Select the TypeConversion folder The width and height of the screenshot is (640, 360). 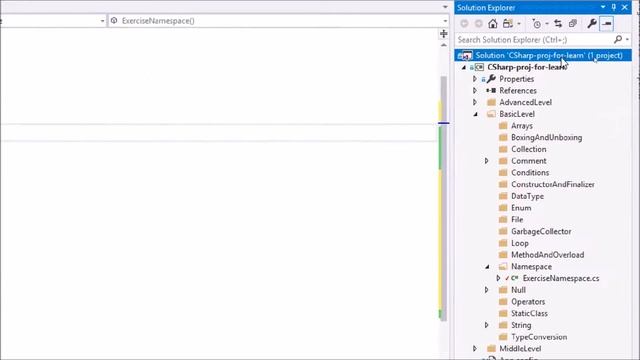pos(539,337)
